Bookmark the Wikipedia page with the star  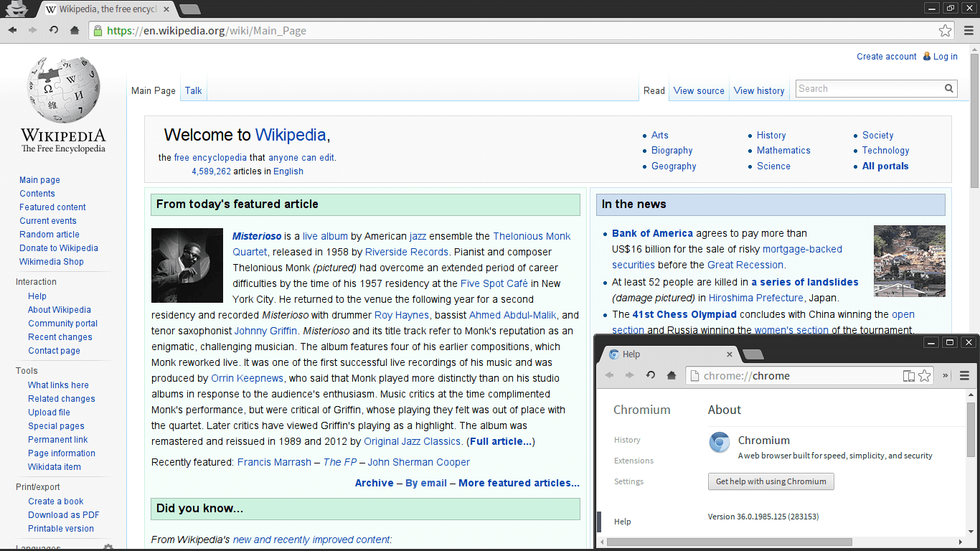point(945,31)
